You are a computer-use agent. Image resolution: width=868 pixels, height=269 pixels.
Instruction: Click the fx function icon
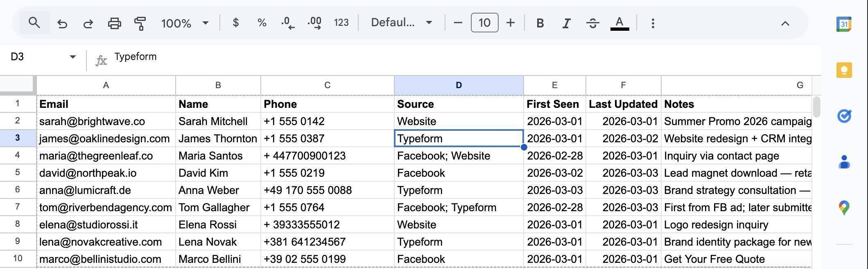[101, 61]
